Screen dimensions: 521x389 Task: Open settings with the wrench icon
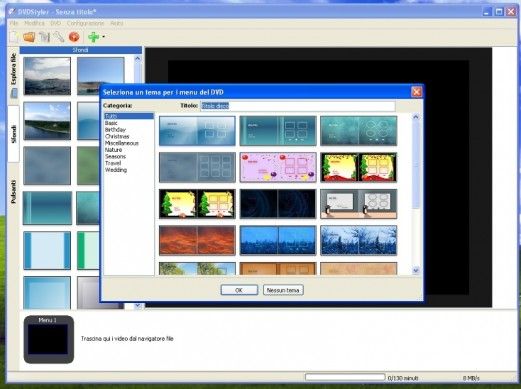coord(59,37)
